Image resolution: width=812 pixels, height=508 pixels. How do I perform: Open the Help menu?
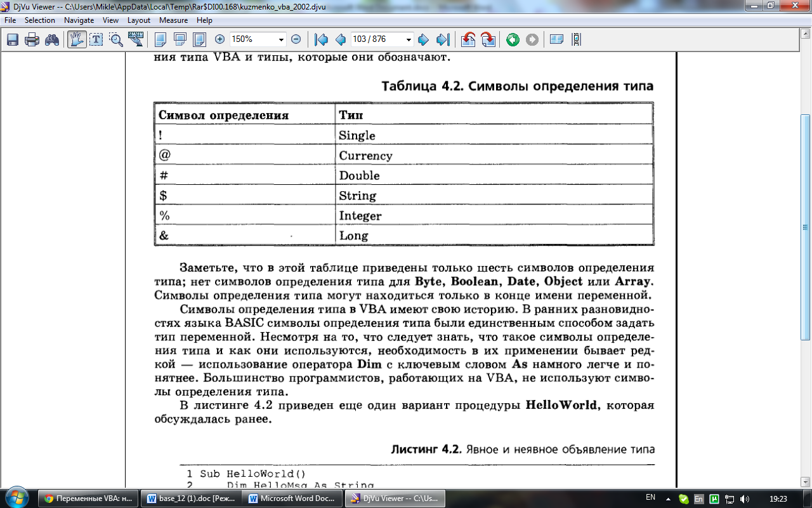(x=204, y=20)
